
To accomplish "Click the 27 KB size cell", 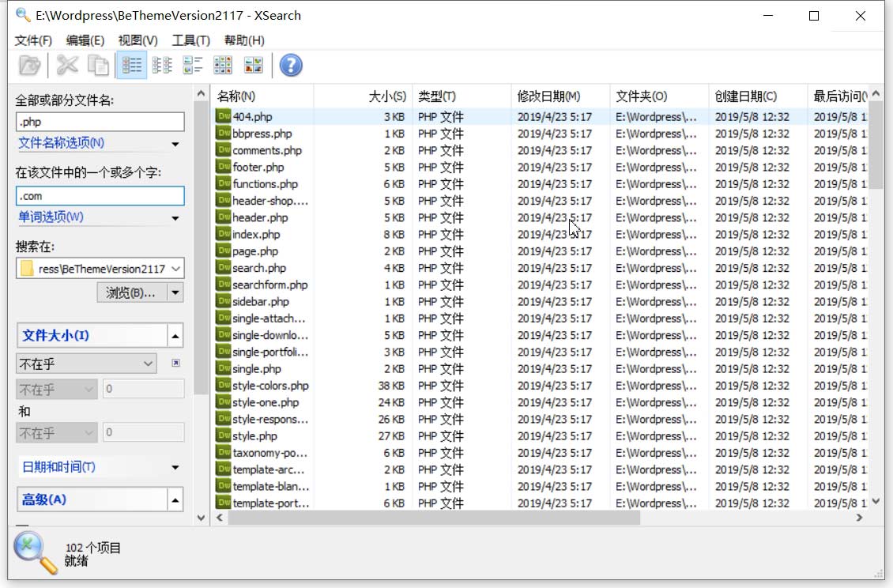I will click(391, 436).
